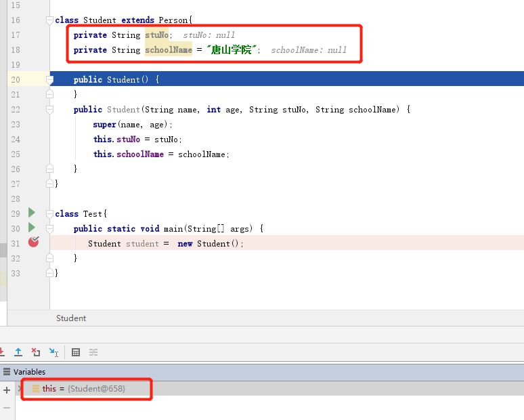Screen dimensions: 524x420
Task: Click fold end marker on line 21
Action: click(x=49, y=94)
